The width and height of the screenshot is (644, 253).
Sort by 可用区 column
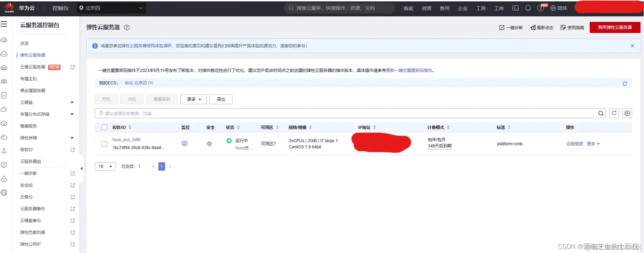tap(277, 128)
